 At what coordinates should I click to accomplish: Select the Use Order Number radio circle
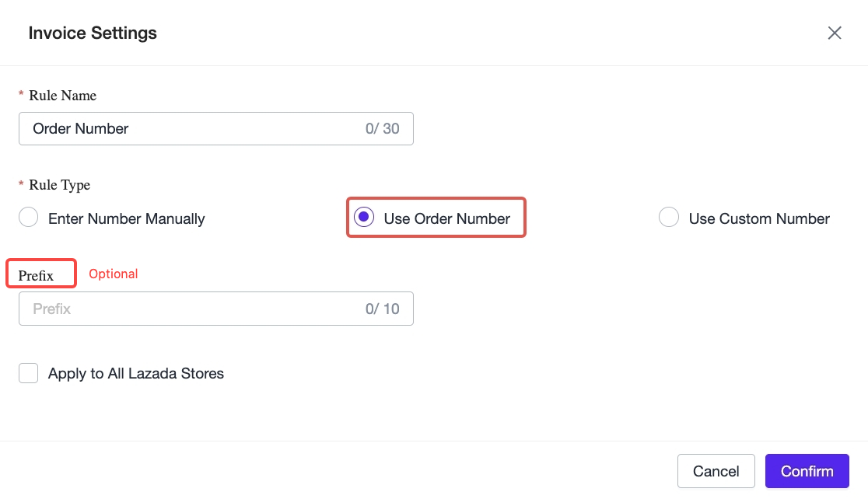pyautogui.click(x=364, y=218)
